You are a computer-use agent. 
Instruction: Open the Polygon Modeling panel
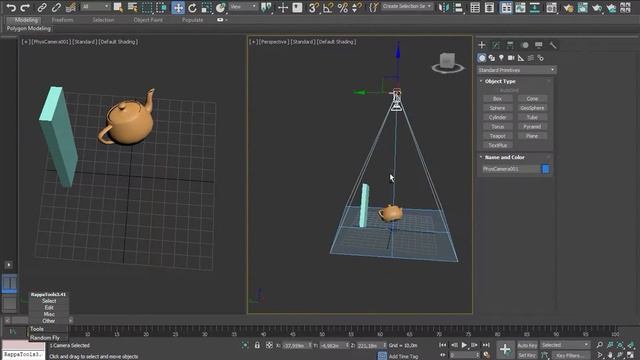[29, 29]
